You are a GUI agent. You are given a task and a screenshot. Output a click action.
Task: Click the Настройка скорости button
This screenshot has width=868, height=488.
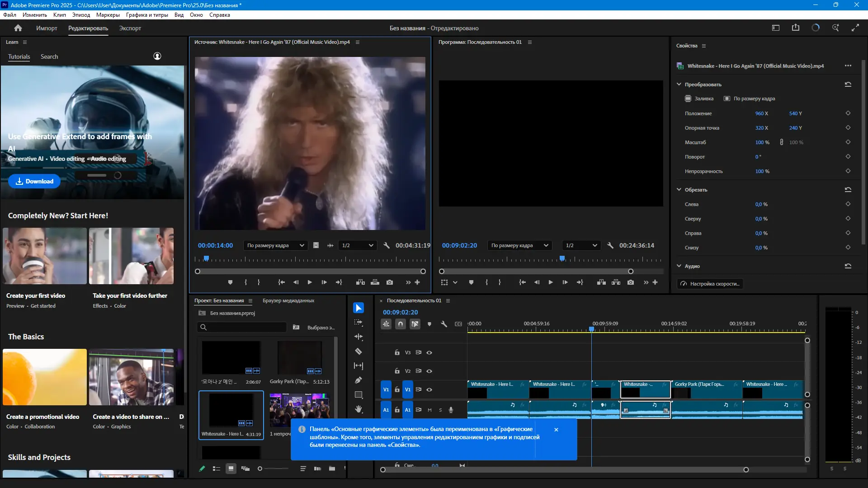[710, 284]
